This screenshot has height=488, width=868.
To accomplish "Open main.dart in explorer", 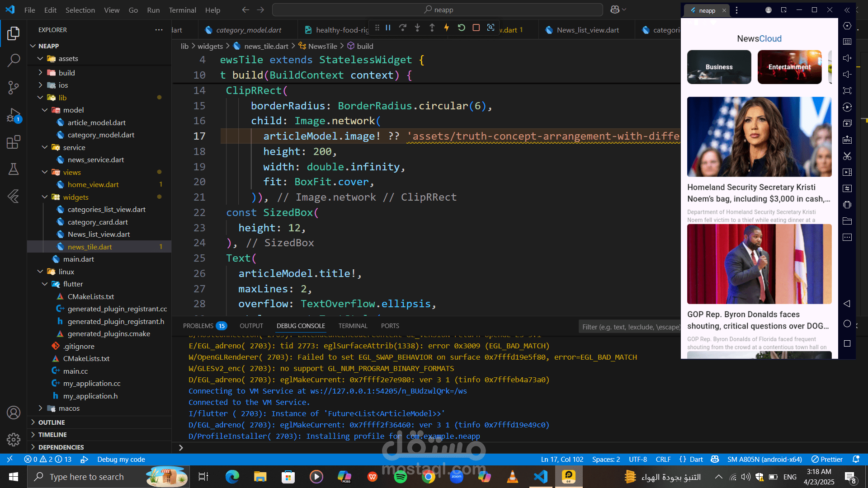I will (x=78, y=259).
